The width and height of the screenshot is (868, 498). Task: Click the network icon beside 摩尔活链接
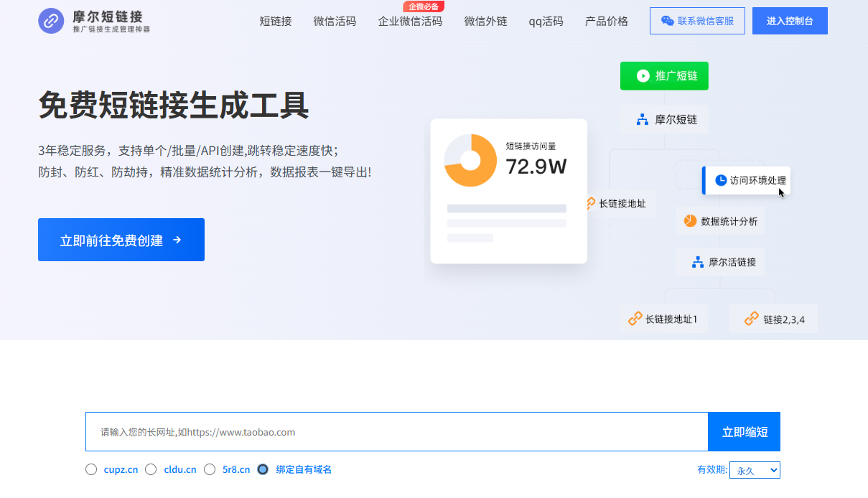[697, 262]
